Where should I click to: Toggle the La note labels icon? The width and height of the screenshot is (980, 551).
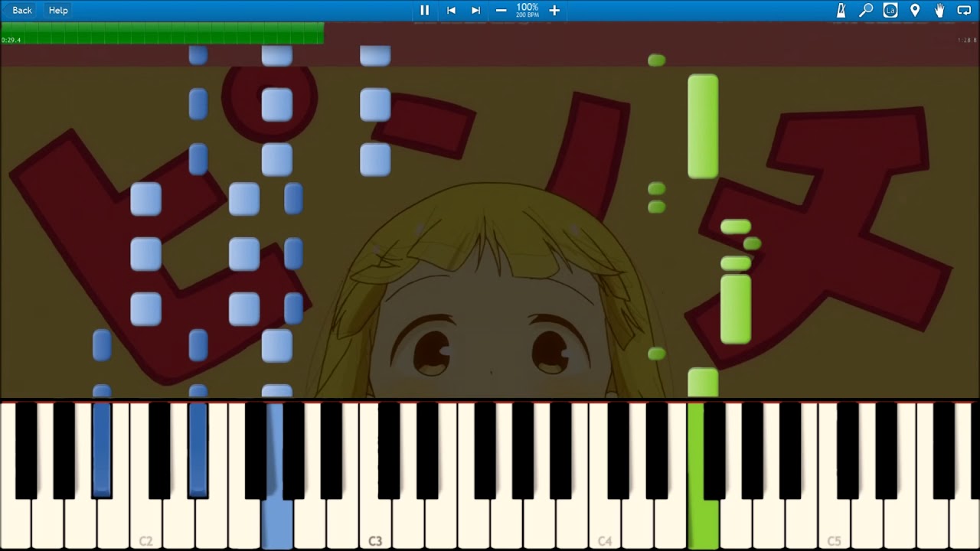pos(890,10)
